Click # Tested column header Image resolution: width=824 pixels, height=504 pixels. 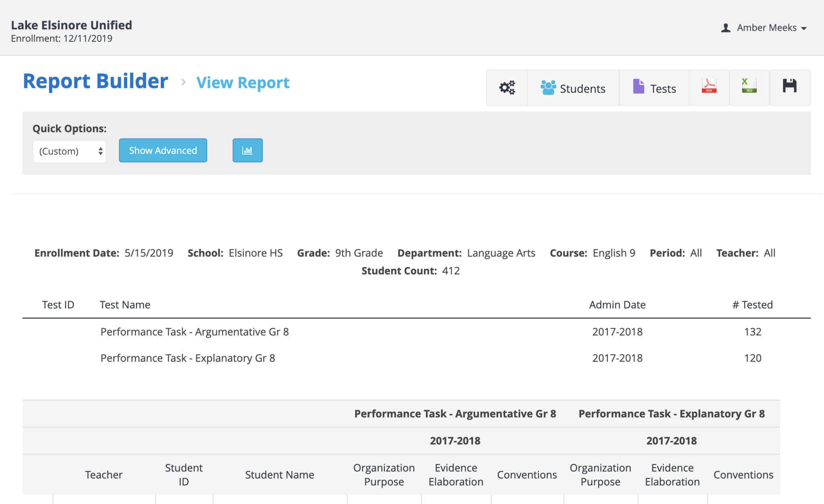click(x=752, y=305)
